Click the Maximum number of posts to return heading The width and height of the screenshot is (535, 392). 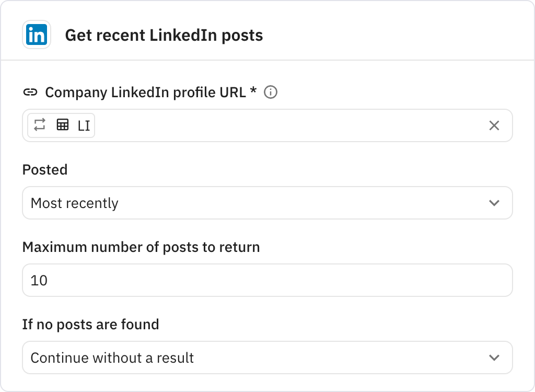(x=141, y=247)
